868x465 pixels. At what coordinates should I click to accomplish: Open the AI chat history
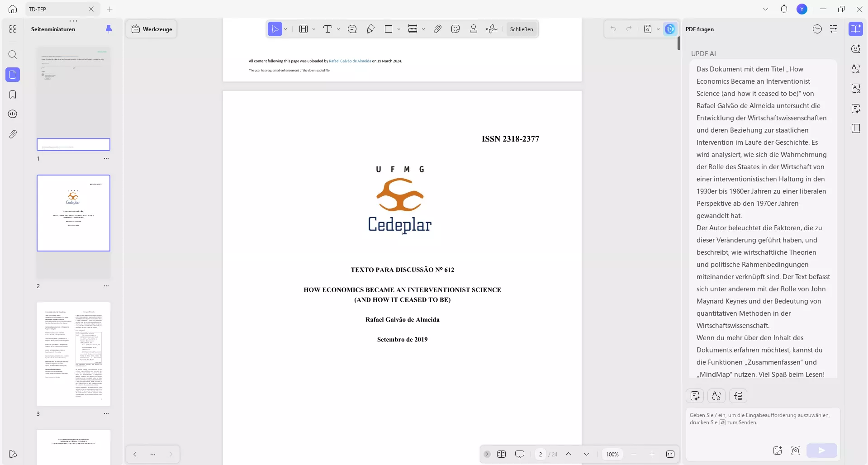tap(817, 29)
